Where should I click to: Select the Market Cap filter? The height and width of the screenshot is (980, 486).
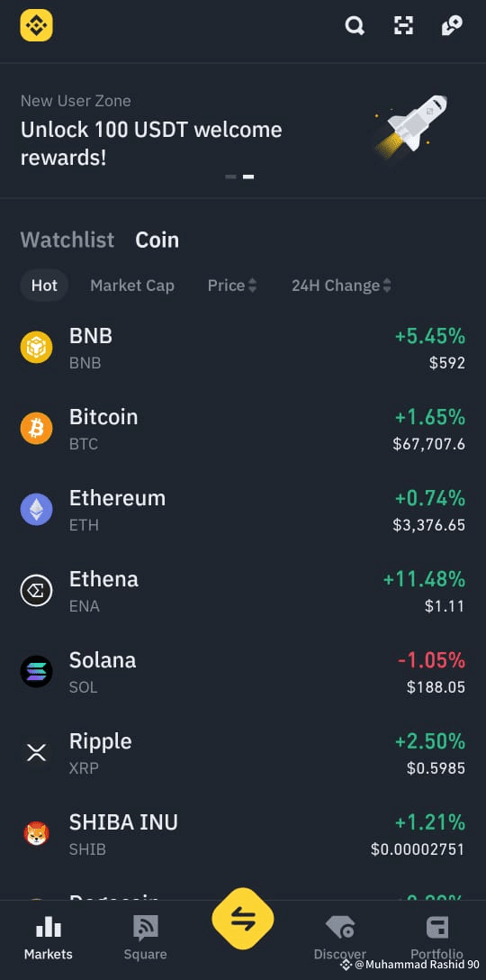point(131,286)
